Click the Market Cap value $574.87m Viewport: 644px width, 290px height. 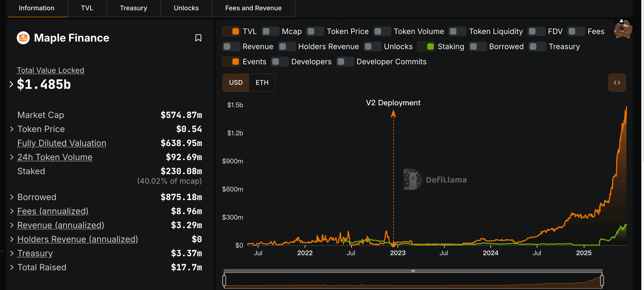181,115
